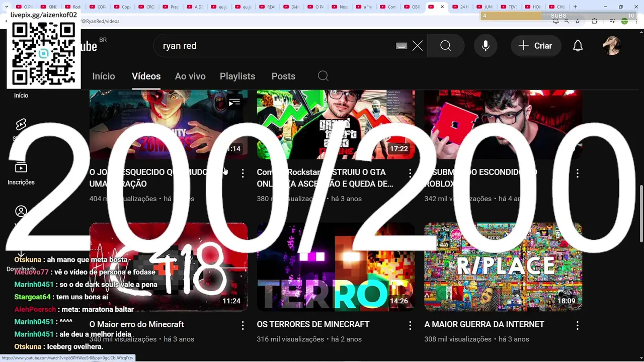Click the 18:09 duration badge
Screen dimensions: 644x362
pyautogui.click(x=566, y=301)
